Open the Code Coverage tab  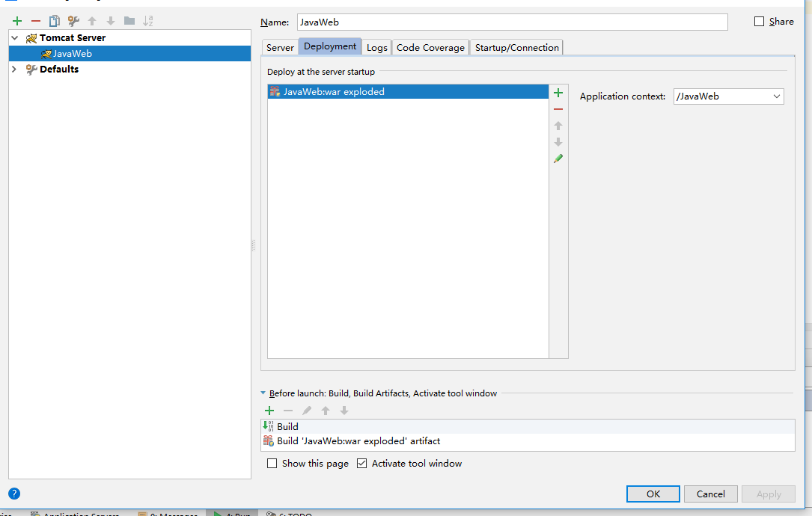click(430, 47)
